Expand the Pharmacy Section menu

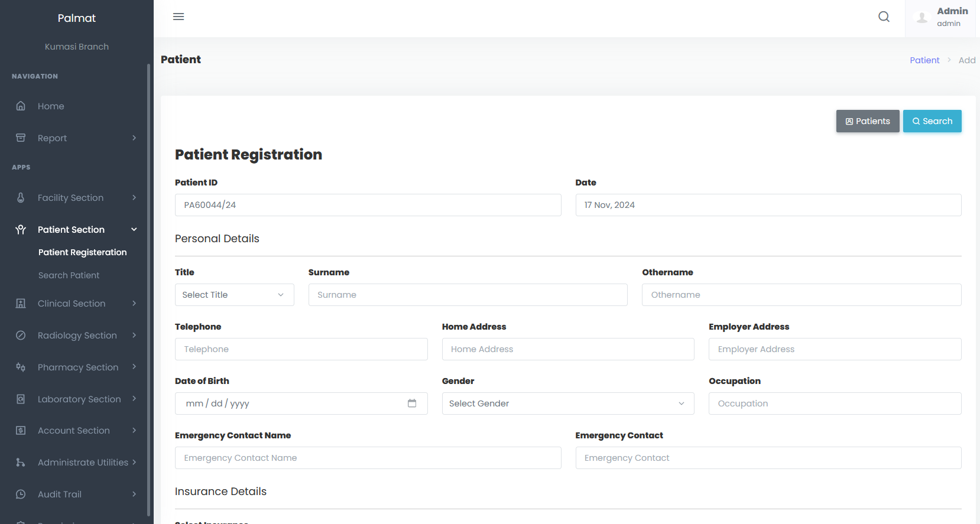point(77,367)
